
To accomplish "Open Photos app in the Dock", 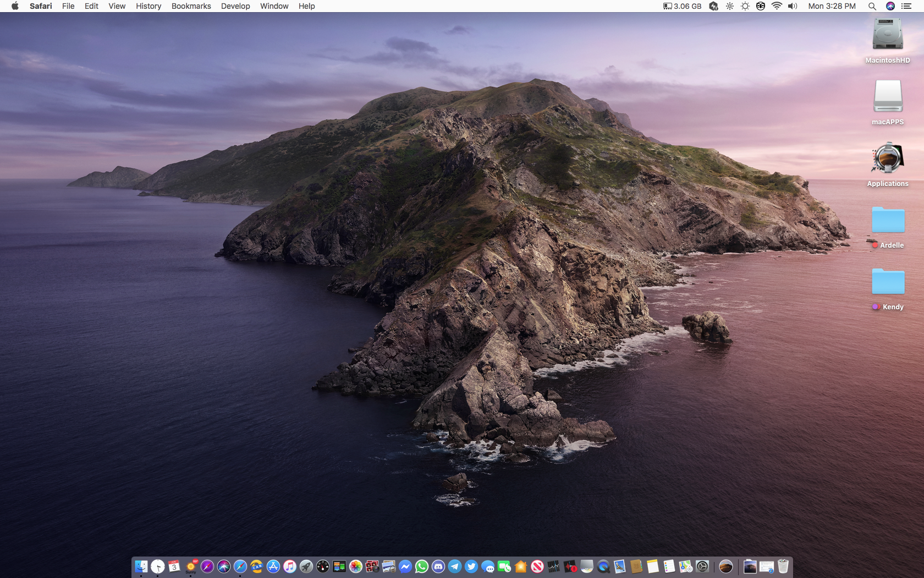I will point(356,566).
